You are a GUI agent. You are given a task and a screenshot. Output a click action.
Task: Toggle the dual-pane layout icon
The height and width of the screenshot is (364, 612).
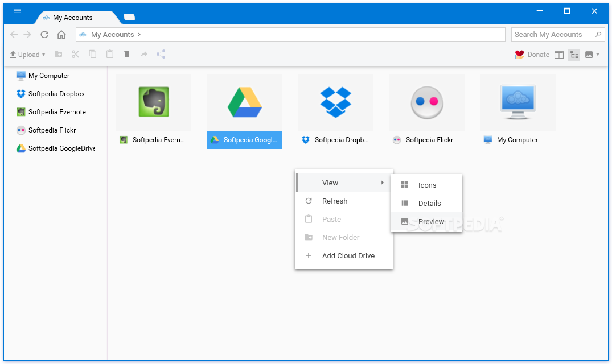coord(559,55)
